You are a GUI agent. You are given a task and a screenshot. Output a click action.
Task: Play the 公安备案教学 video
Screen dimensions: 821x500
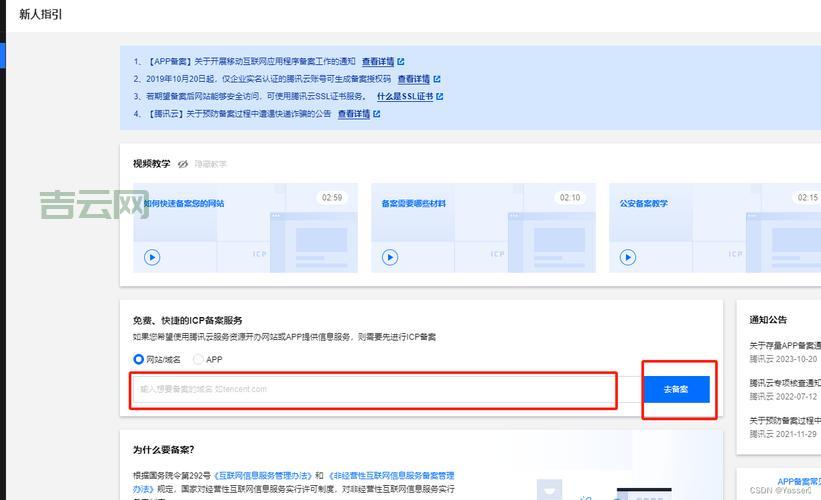coord(628,257)
